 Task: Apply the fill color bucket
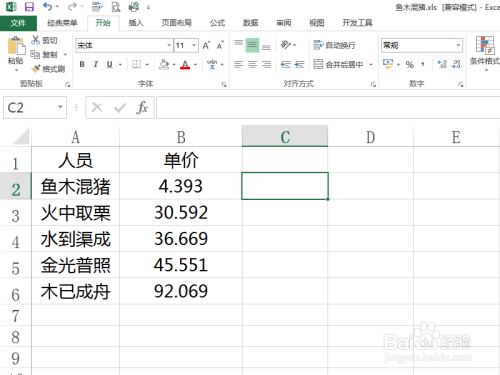tap(164, 64)
